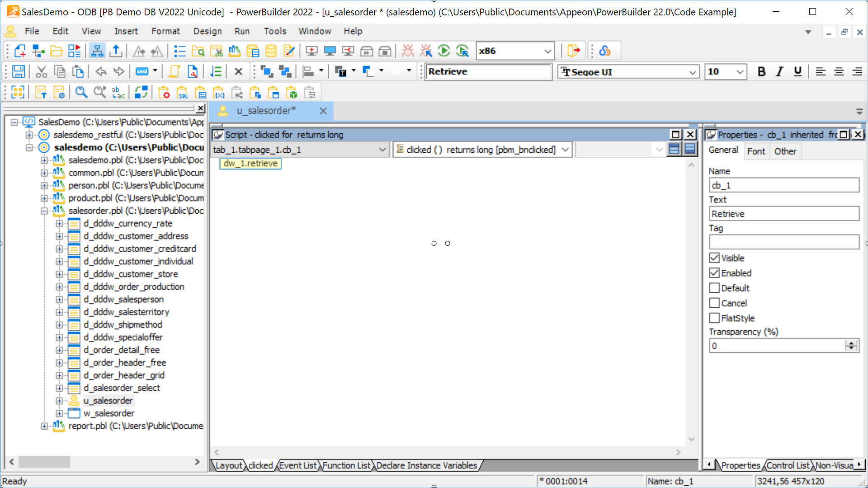Open the font size 10 dropdown
The image size is (868, 488).
[740, 72]
